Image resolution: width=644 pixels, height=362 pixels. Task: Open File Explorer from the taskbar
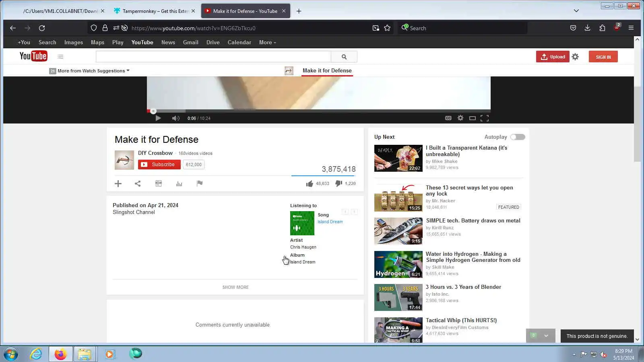(85, 354)
